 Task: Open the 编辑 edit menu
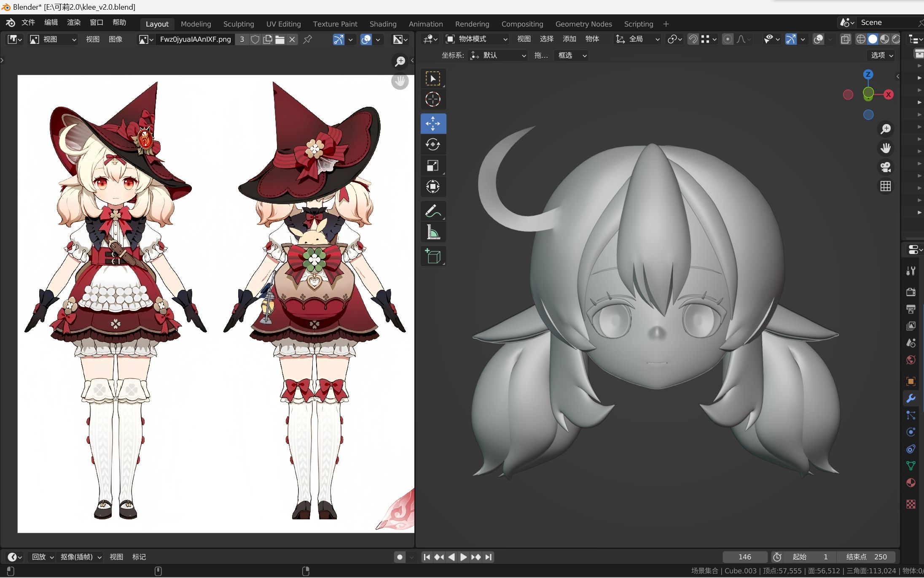(x=51, y=22)
